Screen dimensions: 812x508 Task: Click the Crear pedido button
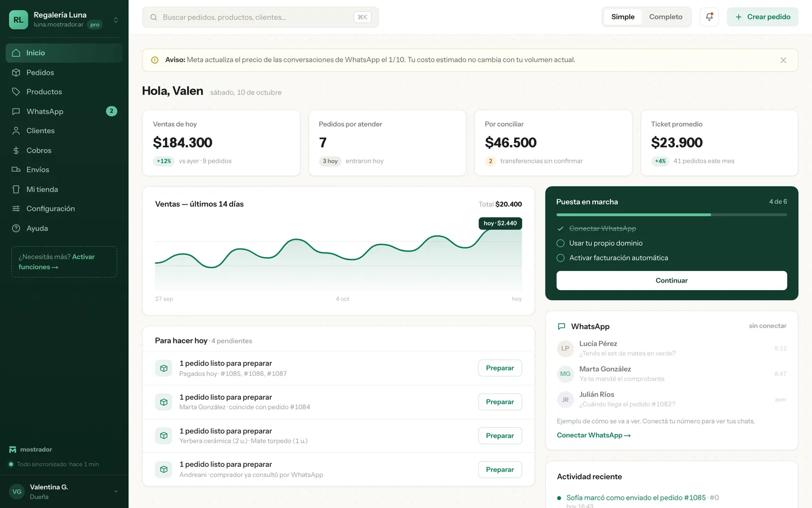tap(762, 17)
